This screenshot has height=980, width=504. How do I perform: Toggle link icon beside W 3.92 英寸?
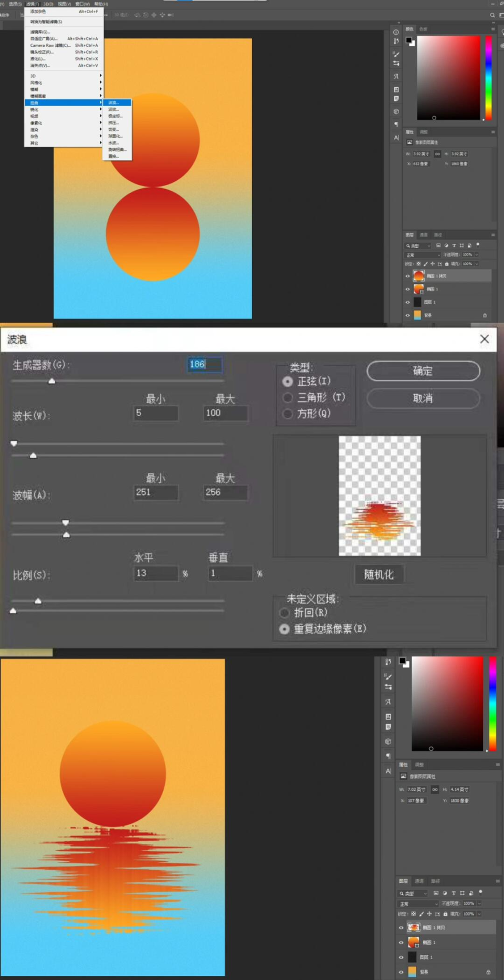437,154
